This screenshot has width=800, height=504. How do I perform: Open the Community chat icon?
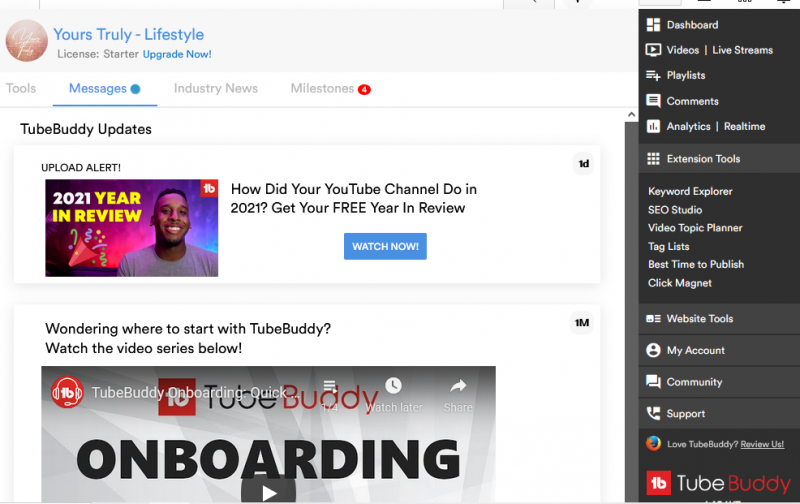[653, 382]
